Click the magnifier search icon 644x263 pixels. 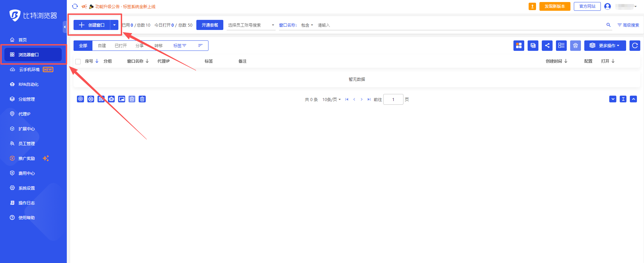pos(609,25)
